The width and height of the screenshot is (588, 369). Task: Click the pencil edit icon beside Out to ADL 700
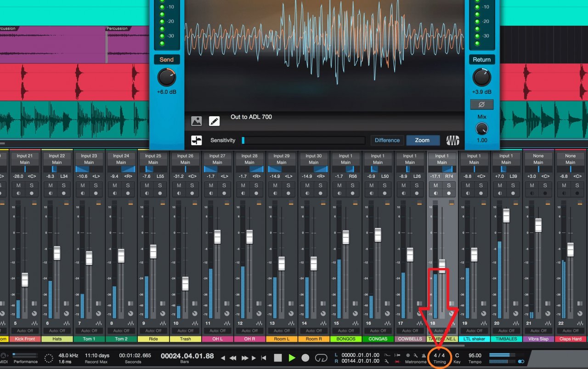[x=214, y=121]
